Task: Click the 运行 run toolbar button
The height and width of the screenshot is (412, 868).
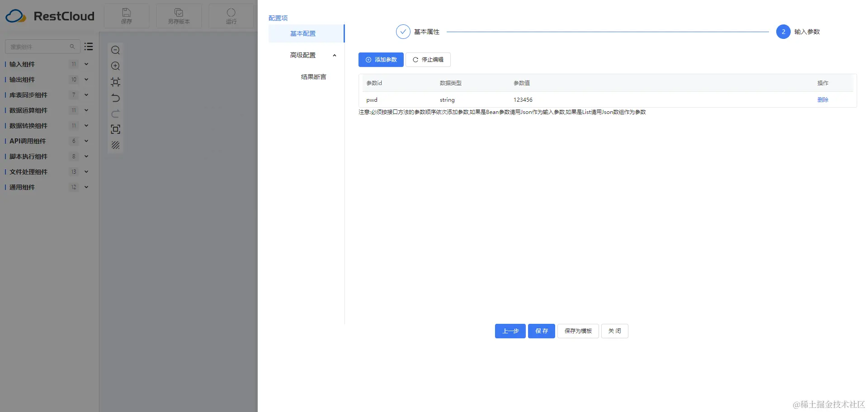Action: pos(231,16)
